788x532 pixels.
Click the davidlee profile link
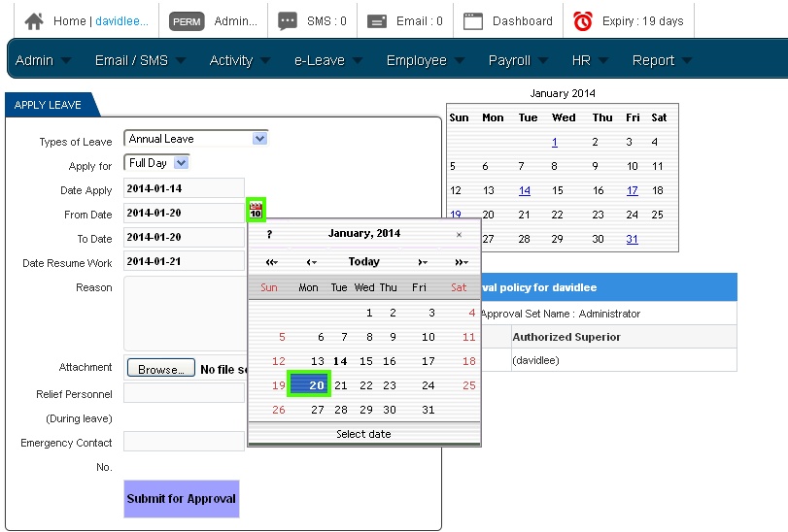121,21
